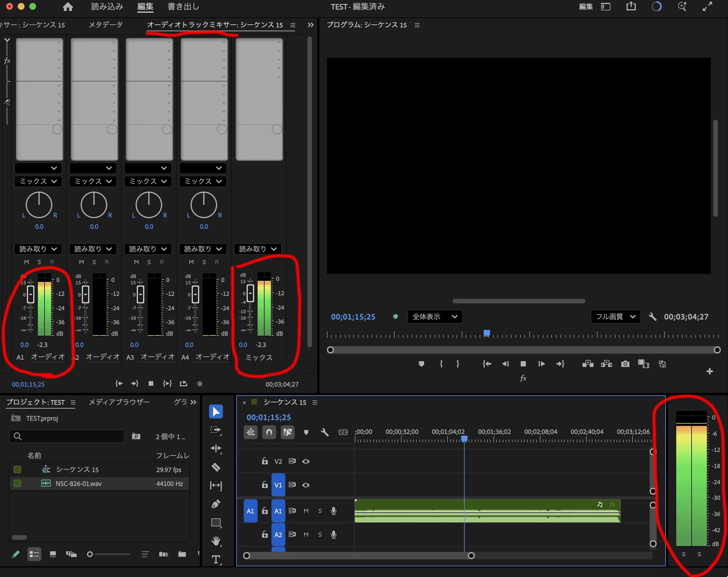This screenshot has width=728, height=577.
Task: Switch to 書き出し workspace tab
Action: point(183,7)
